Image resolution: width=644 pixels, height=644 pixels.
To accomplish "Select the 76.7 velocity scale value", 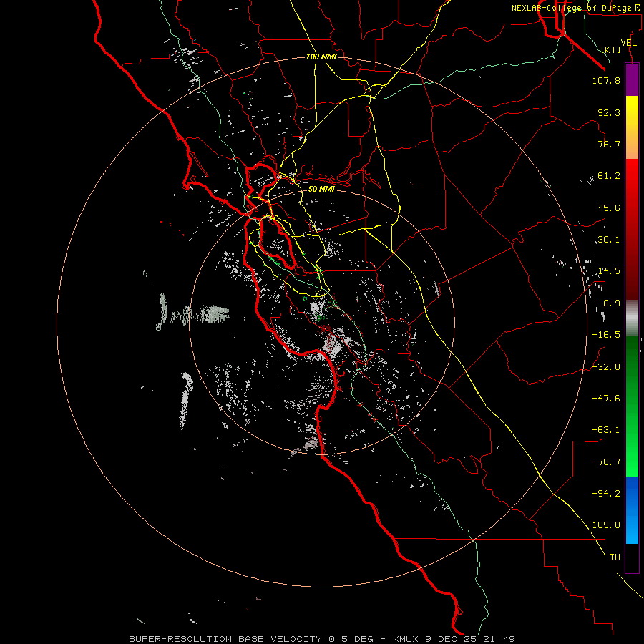I will pyautogui.click(x=609, y=144).
